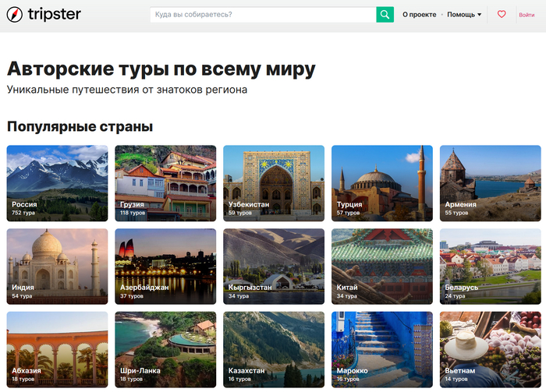
Task: Open the Марокко tours card
Action: point(382,350)
